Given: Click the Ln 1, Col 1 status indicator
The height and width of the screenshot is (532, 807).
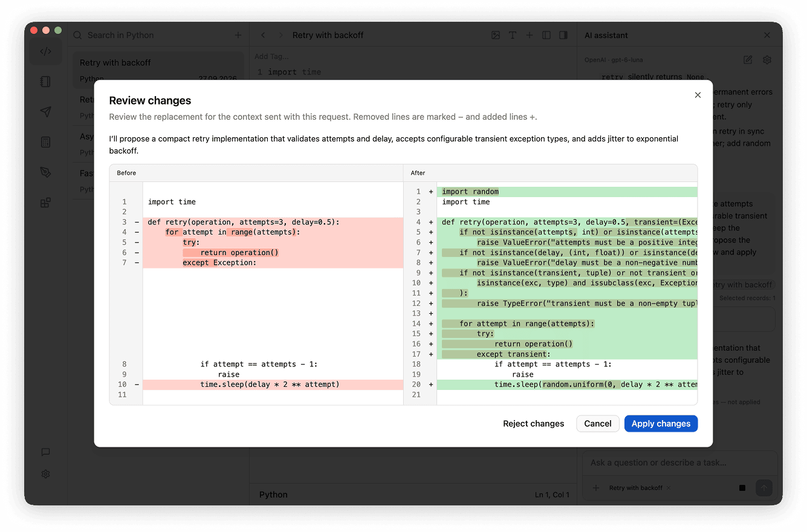Looking at the screenshot, I should click(x=553, y=495).
